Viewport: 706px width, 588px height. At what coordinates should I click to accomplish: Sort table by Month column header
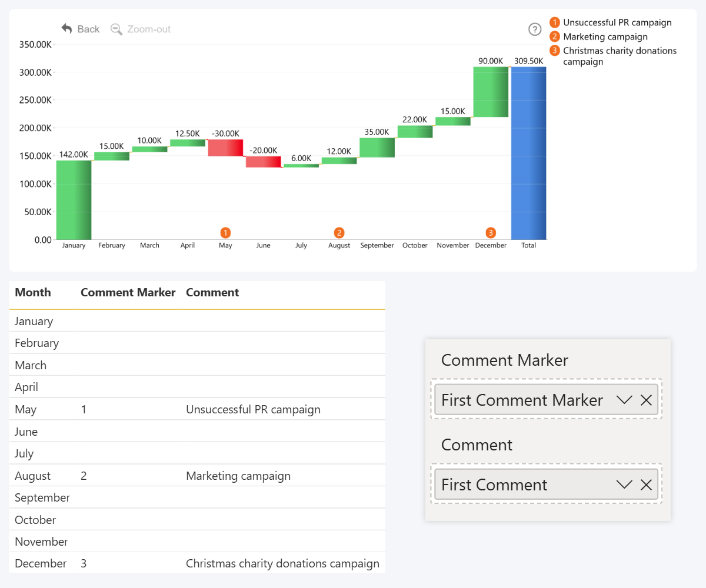click(33, 292)
